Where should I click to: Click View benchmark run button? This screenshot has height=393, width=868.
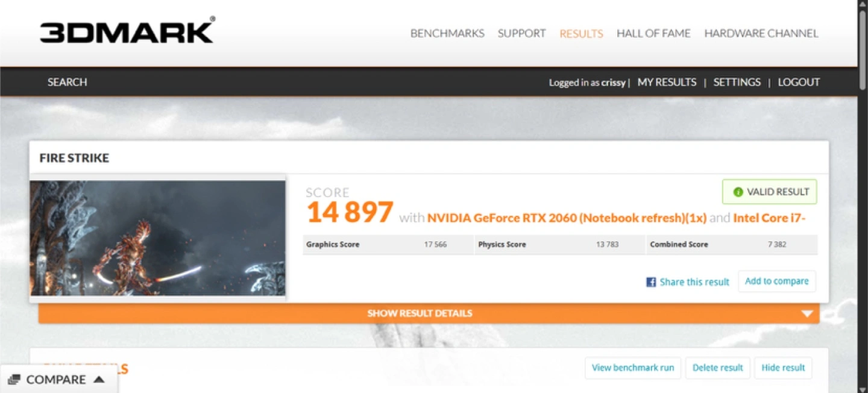(x=633, y=368)
